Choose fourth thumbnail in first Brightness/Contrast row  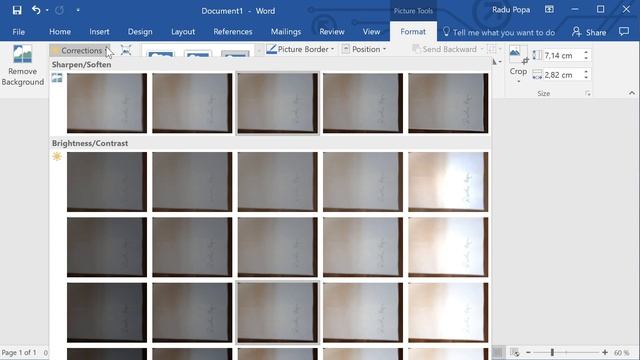pyautogui.click(x=363, y=182)
